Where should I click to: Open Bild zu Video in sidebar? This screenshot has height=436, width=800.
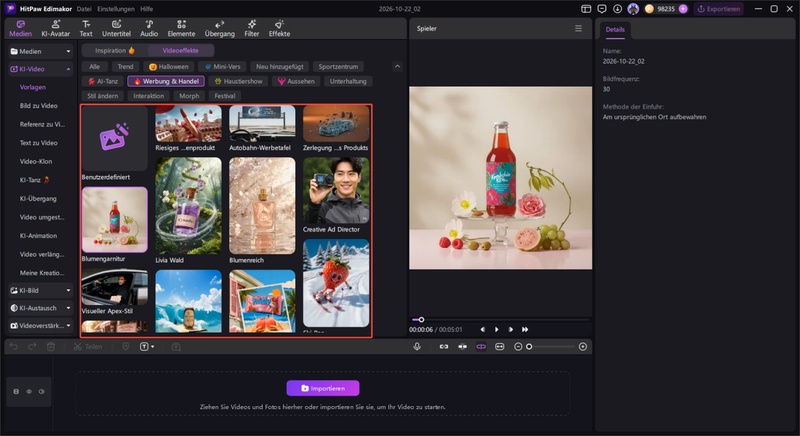[39, 106]
